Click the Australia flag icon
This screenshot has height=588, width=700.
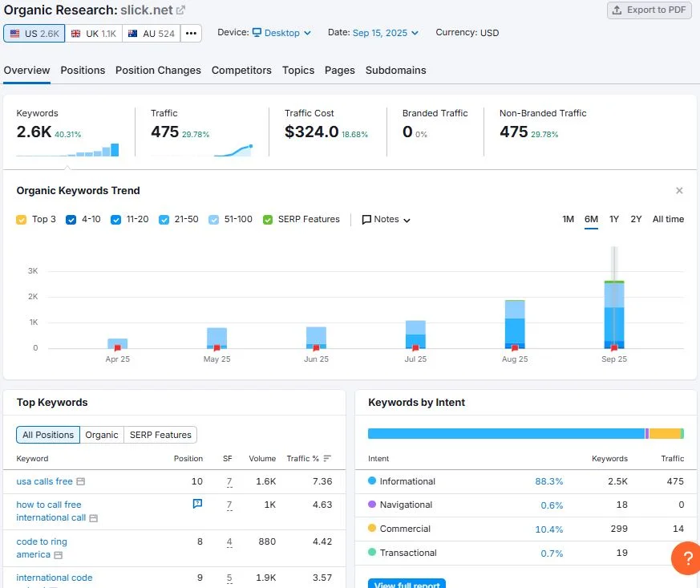[x=132, y=34]
